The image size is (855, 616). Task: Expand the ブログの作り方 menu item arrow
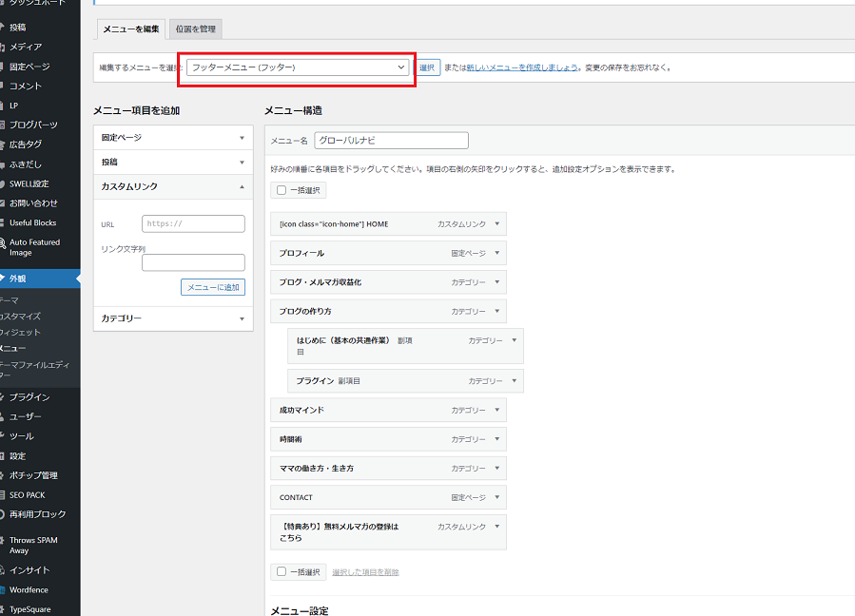[497, 311]
